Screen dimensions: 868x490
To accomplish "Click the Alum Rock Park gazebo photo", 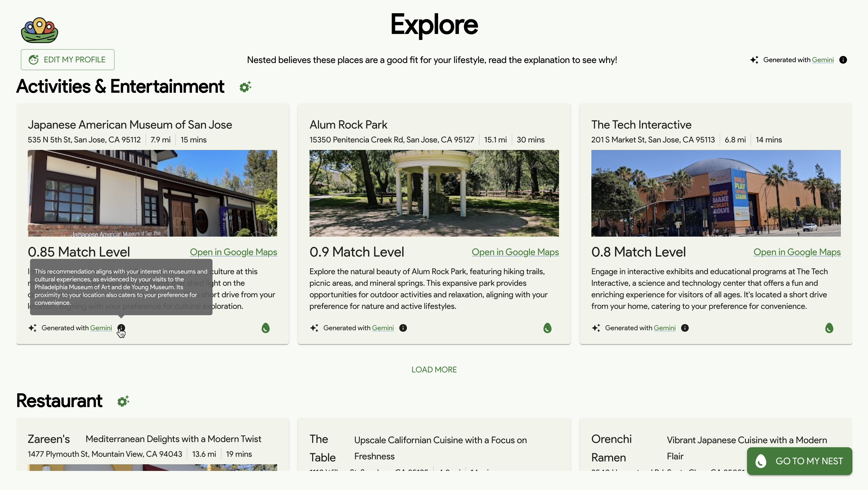I will pos(434,193).
